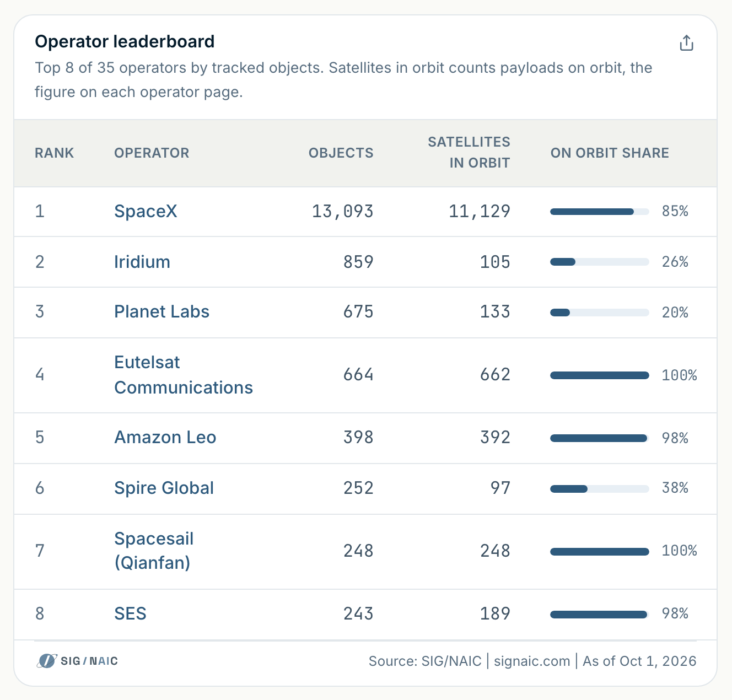The height and width of the screenshot is (700, 732).
Task: Click the 13,093 objects value
Action: click(343, 211)
